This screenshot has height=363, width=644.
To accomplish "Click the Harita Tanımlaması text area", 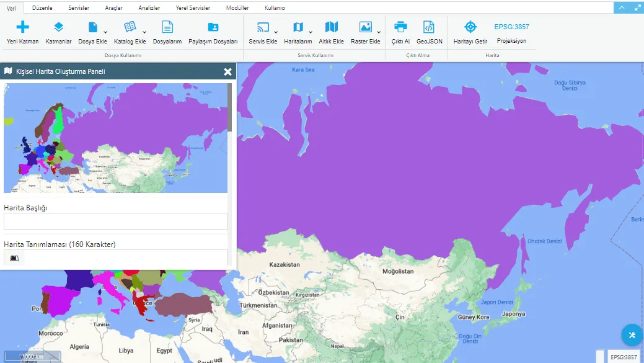I will pyautogui.click(x=115, y=258).
